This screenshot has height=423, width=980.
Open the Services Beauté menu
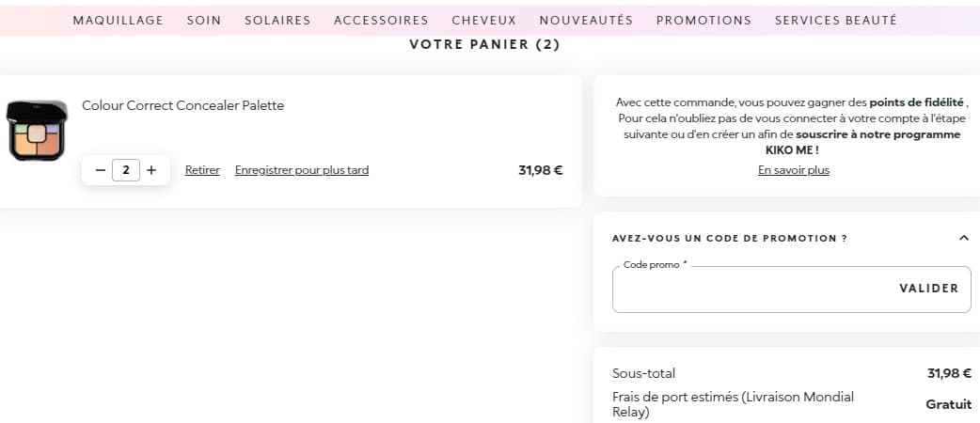point(835,20)
